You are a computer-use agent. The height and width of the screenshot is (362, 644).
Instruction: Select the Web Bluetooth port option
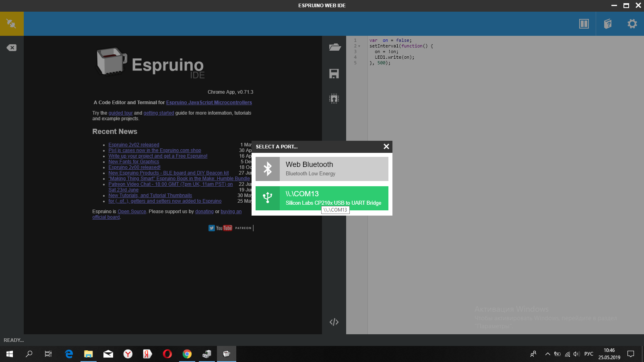tap(322, 169)
